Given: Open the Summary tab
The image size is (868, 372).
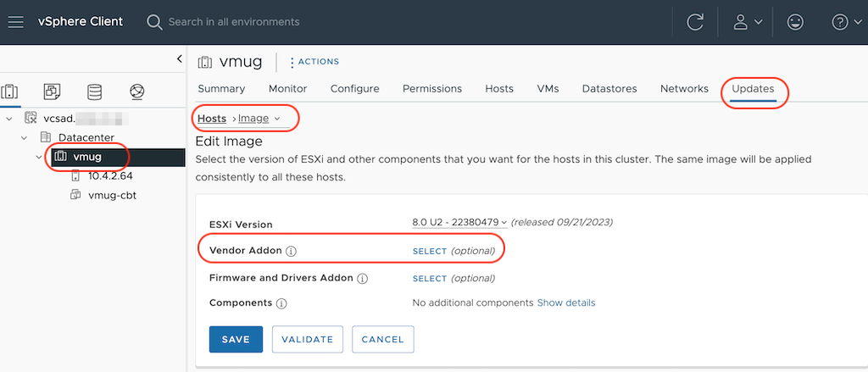Looking at the screenshot, I should click(x=221, y=89).
